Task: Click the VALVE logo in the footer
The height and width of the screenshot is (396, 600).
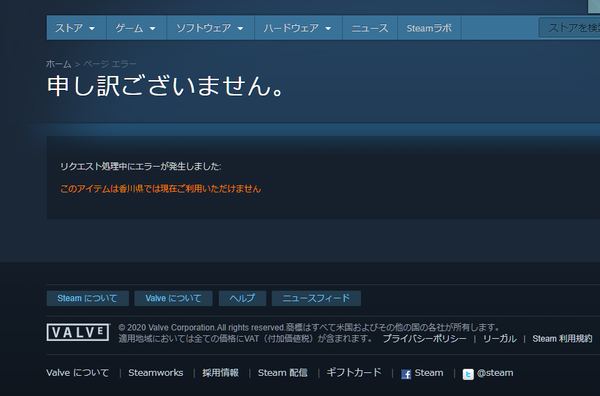Action: [x=78, y=332]
